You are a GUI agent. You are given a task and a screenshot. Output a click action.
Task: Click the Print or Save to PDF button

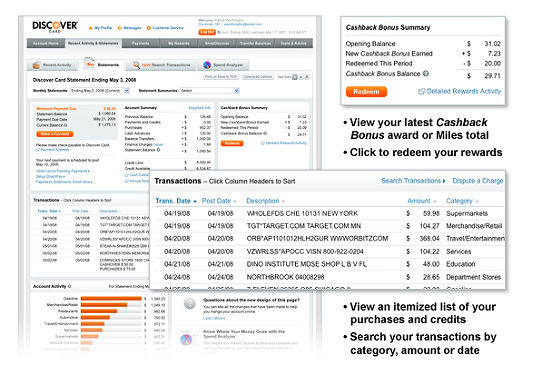(x=221, y=77)
